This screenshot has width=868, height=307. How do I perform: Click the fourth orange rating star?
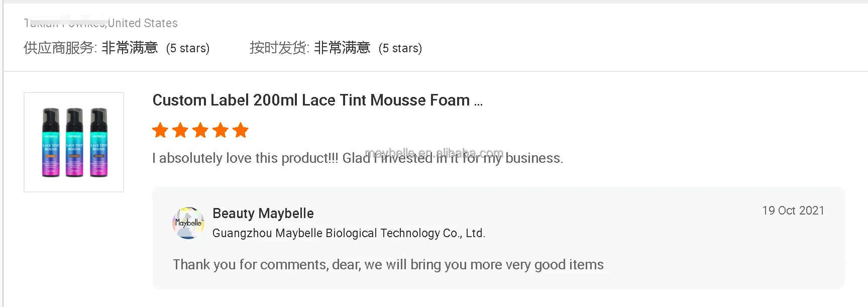pos(221,130)
